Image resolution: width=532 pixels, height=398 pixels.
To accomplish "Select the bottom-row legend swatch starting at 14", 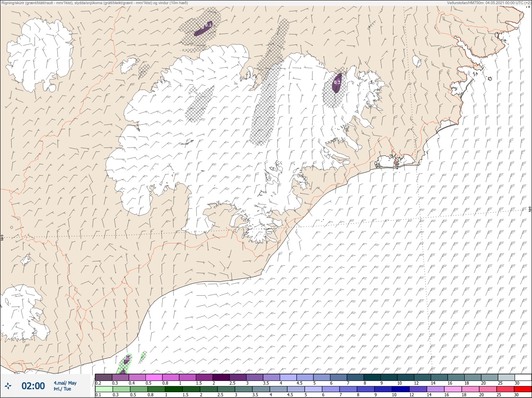I will tap(436, 389).
